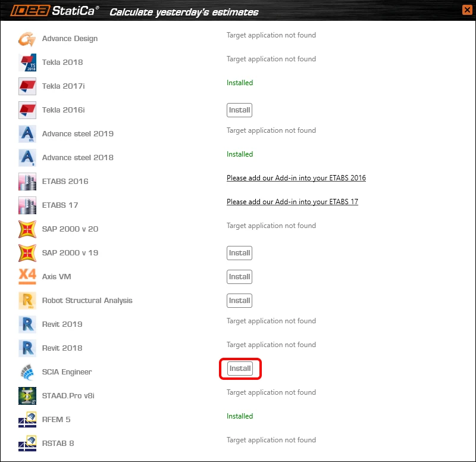Install Robot Structural Analysis integration
This screenshot has width=476, height=462.
(240, 301)
